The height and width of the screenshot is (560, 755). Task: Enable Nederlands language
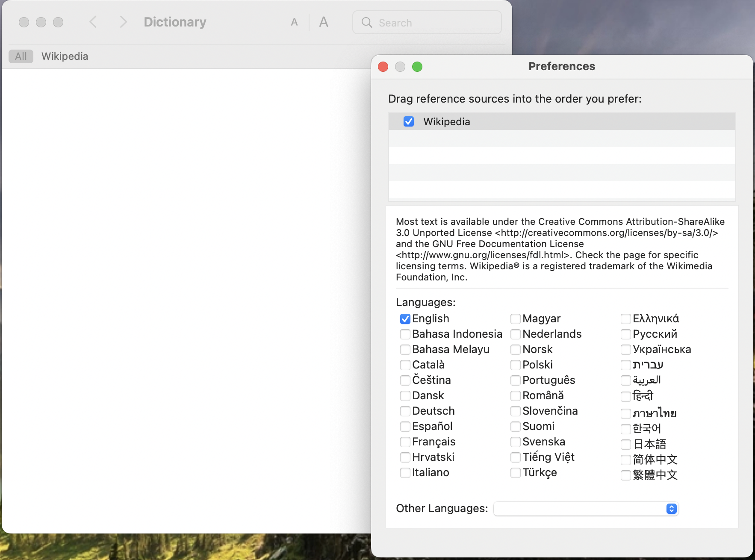tap(516, 334)
